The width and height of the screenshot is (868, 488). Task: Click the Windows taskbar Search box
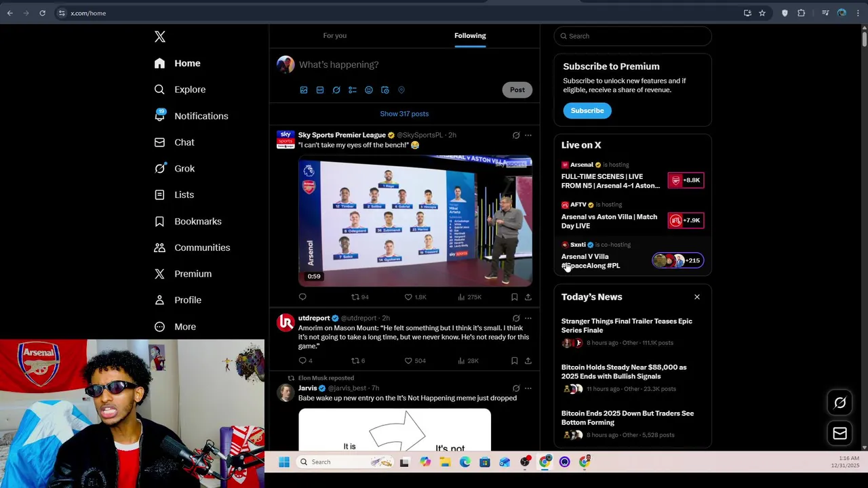[x=346, y=462]
